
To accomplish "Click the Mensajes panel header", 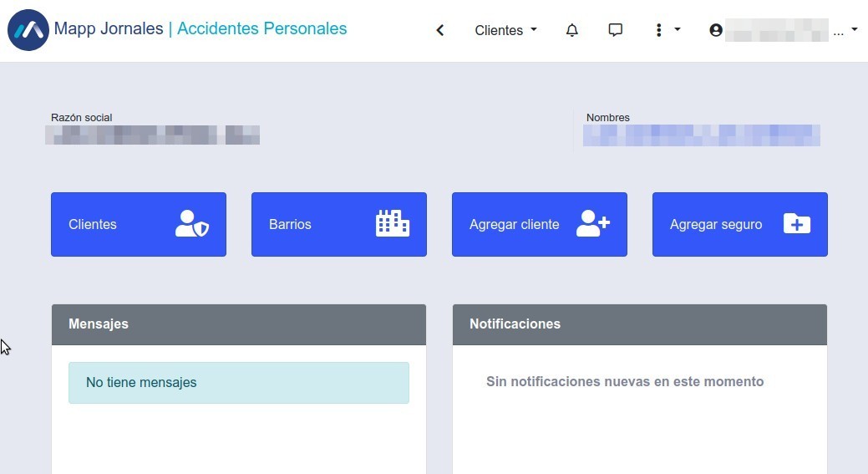I will click(239, 324).
